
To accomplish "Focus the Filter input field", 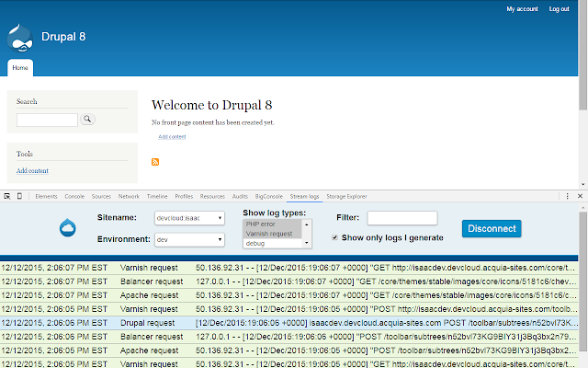I will click(402, 218).
